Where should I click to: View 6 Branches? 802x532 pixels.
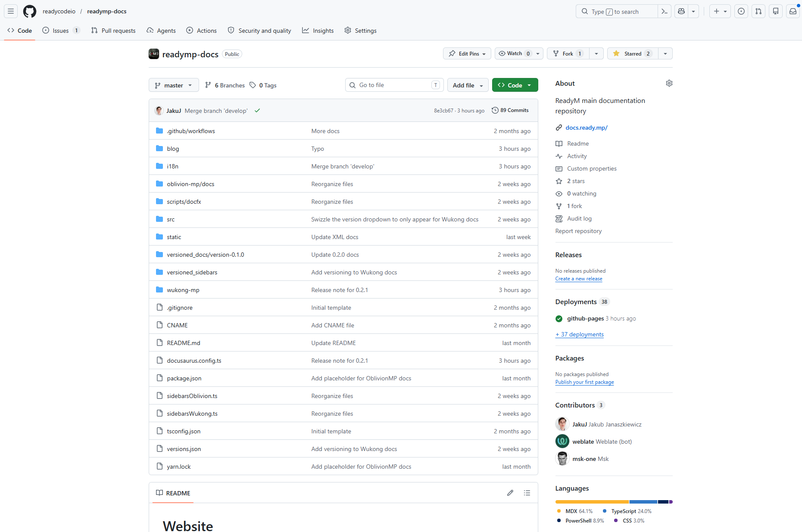coord(225,85)
